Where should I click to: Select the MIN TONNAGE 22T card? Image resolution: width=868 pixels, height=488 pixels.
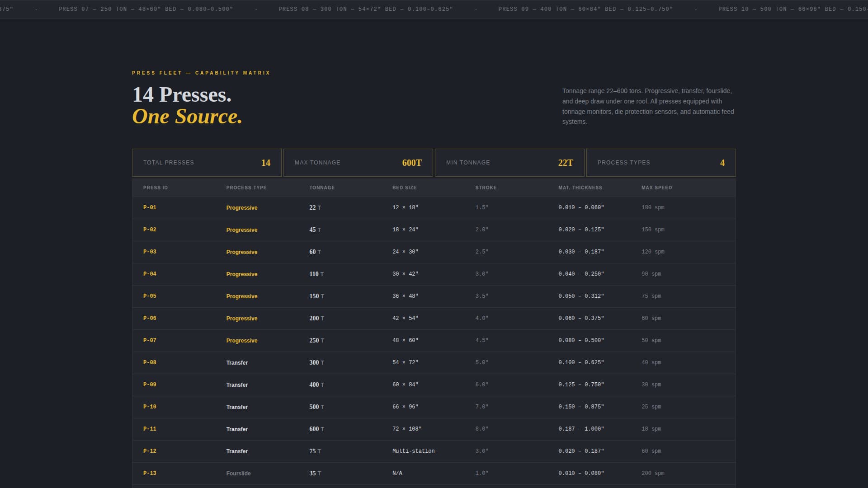(x=509, y=163)
